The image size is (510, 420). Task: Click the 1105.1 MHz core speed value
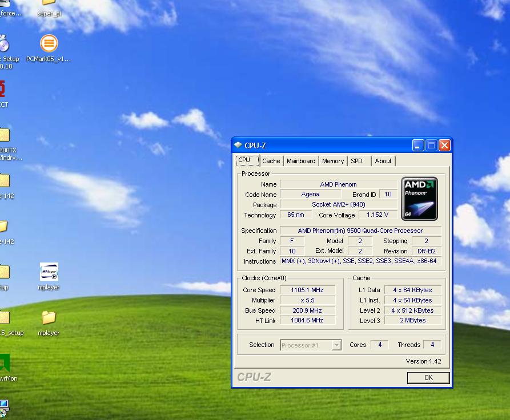pyautogui.click(x=307, y=290)
